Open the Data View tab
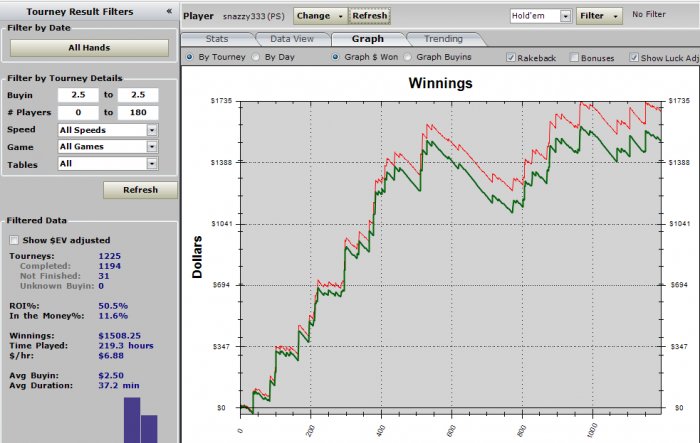 click(292, 39)
